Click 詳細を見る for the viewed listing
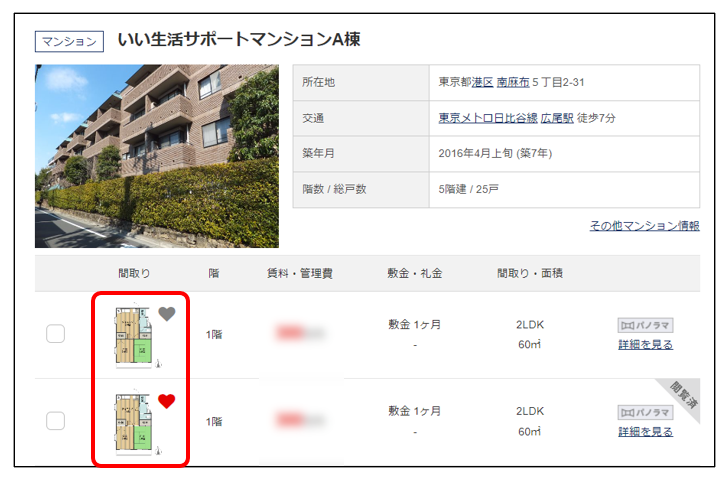 645,432
